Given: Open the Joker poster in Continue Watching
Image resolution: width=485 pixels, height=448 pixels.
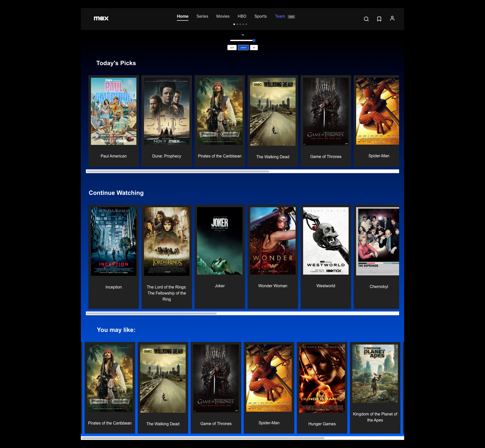Looking at the screenshot, I should coord(220,241).
